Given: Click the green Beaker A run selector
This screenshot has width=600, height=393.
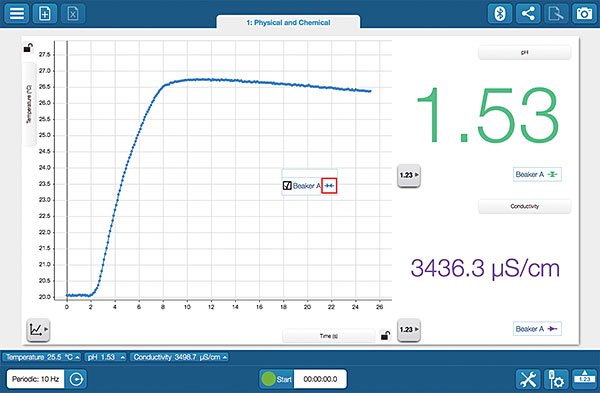Looking at the screenshot, I should 537,174.
